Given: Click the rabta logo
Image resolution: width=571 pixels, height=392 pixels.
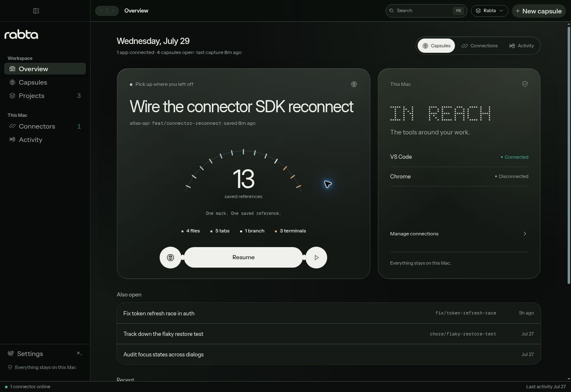Looking at the screenshot, I should (21, 35).
